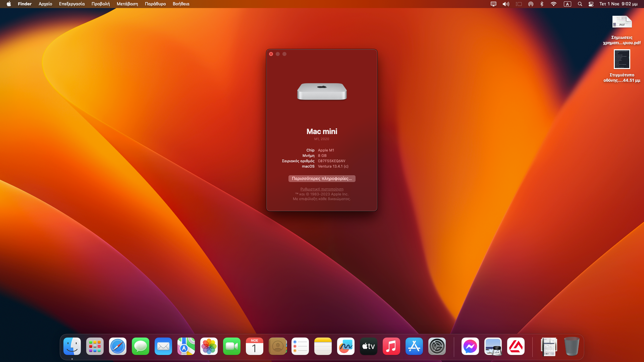This screenshot has height=362, width=644.
Task: Open the Bluetooth menu bar icon
Action: 542,4
